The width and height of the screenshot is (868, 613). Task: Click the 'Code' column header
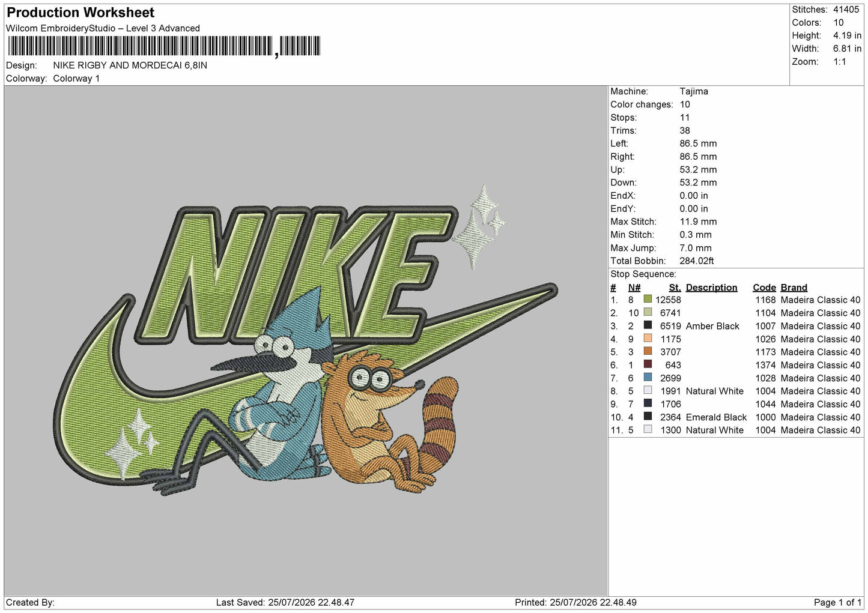764,288
